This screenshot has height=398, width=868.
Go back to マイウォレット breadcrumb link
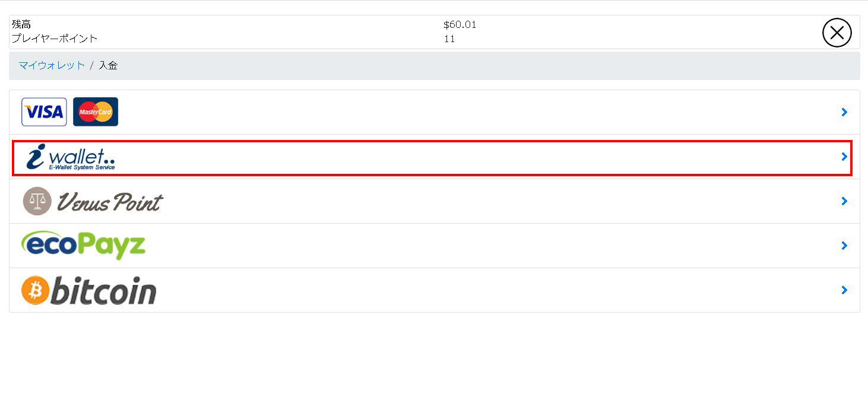(52, 65)
